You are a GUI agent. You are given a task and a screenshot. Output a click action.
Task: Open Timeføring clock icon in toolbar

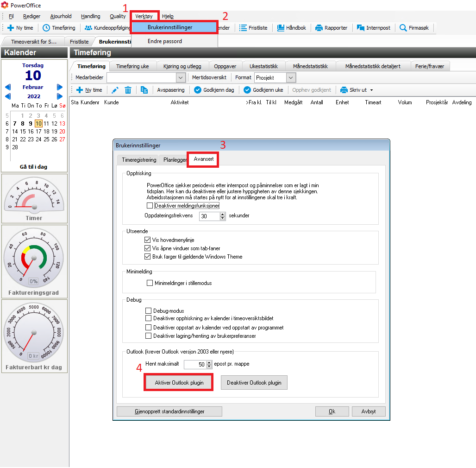coord(46,28)
